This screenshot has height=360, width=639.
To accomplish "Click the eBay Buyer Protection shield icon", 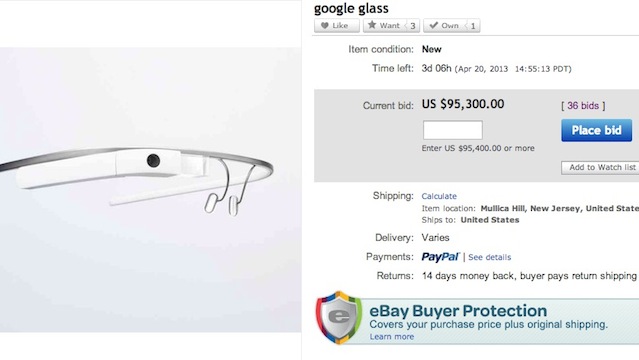I will pos(339,318).
